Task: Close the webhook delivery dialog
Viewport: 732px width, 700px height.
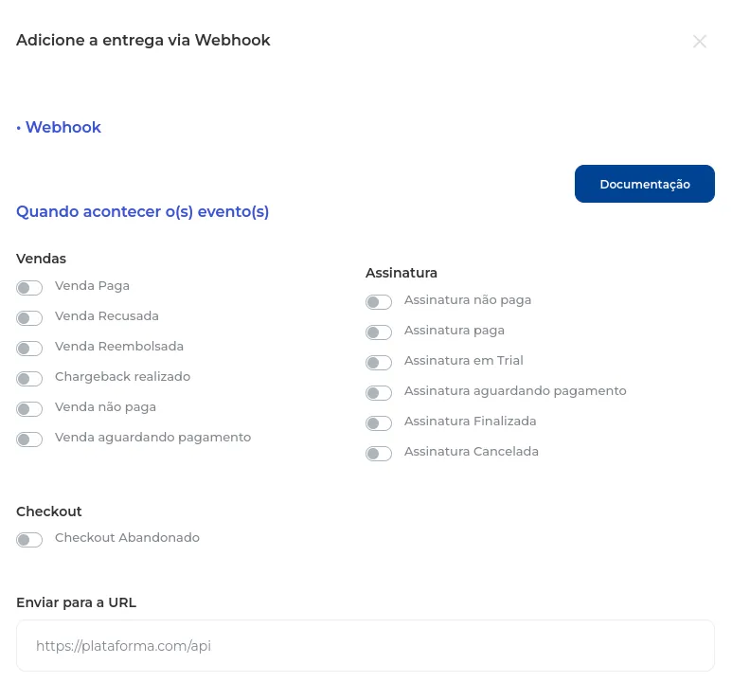Action: (699, 42)
